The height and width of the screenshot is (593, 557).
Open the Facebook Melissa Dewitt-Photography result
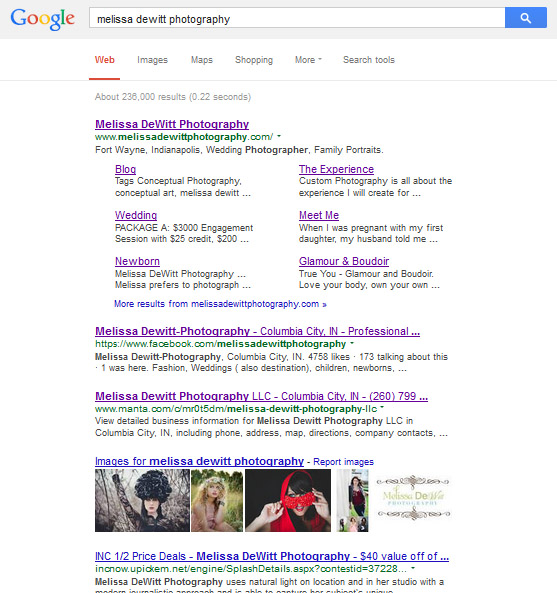[258, 331]
